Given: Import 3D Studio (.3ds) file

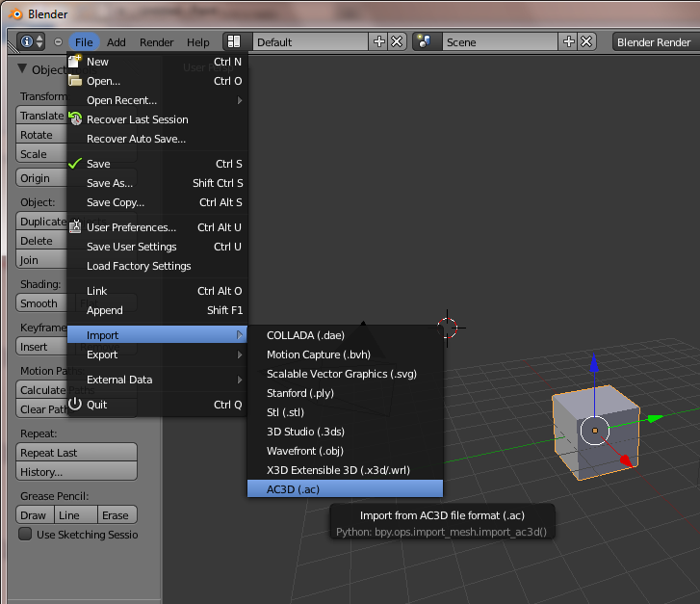Looking at the screenshot, I should click(345, 432).
